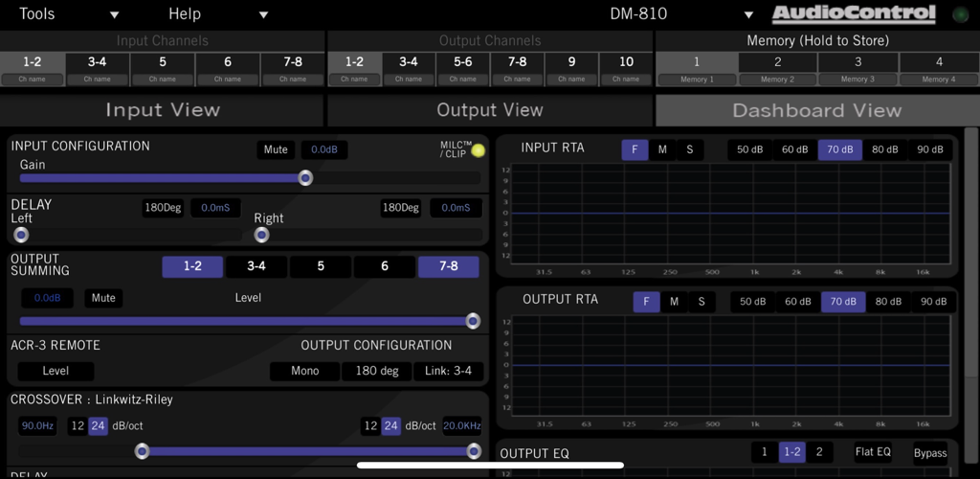
Task: Mute the output level
Action: (x=103, y=298)
